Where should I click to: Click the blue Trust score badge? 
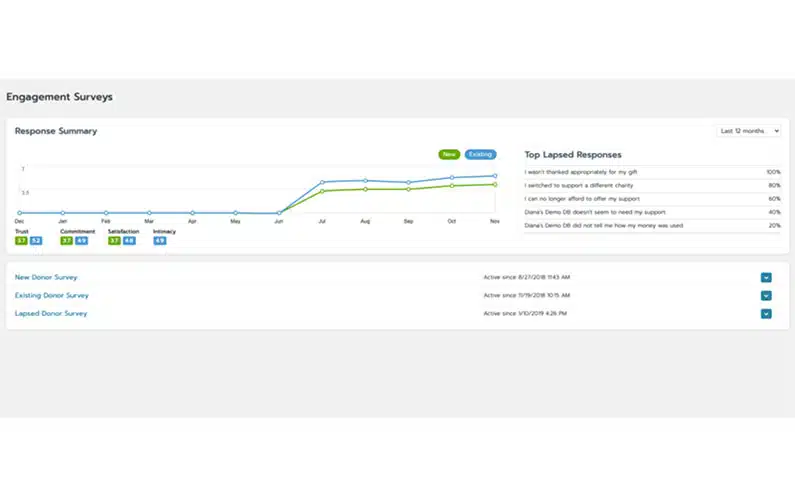coord(35,241)
